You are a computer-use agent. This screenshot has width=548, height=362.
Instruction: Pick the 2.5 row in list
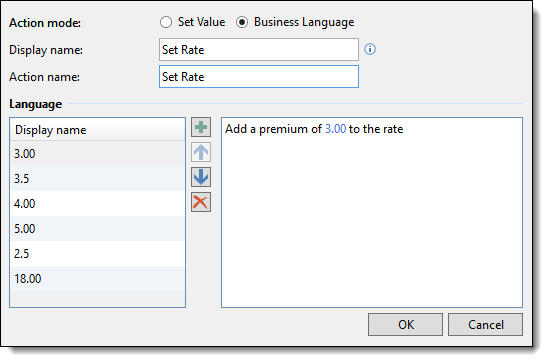pos(98,254)
